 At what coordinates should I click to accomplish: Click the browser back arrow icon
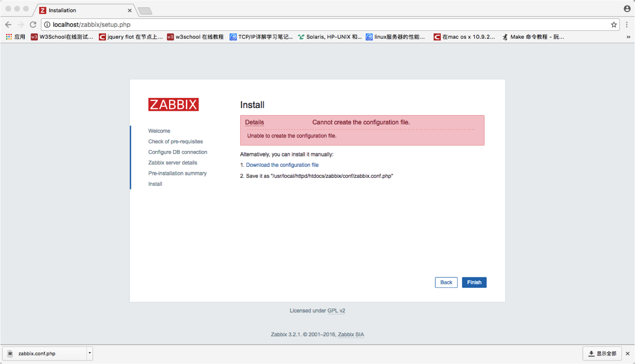(8, 24)
